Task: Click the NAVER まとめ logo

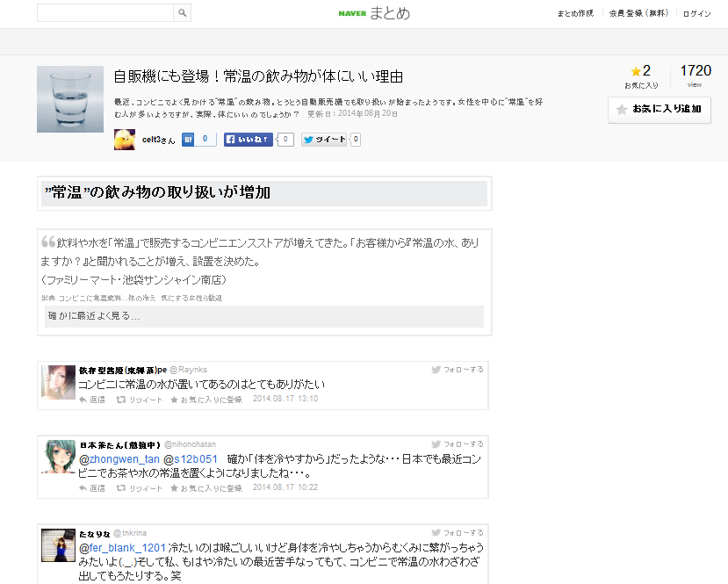Action: coord(373,13)
